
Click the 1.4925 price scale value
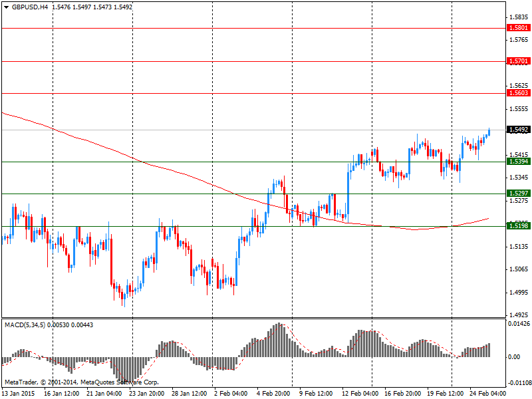click(x=519, y=315)
